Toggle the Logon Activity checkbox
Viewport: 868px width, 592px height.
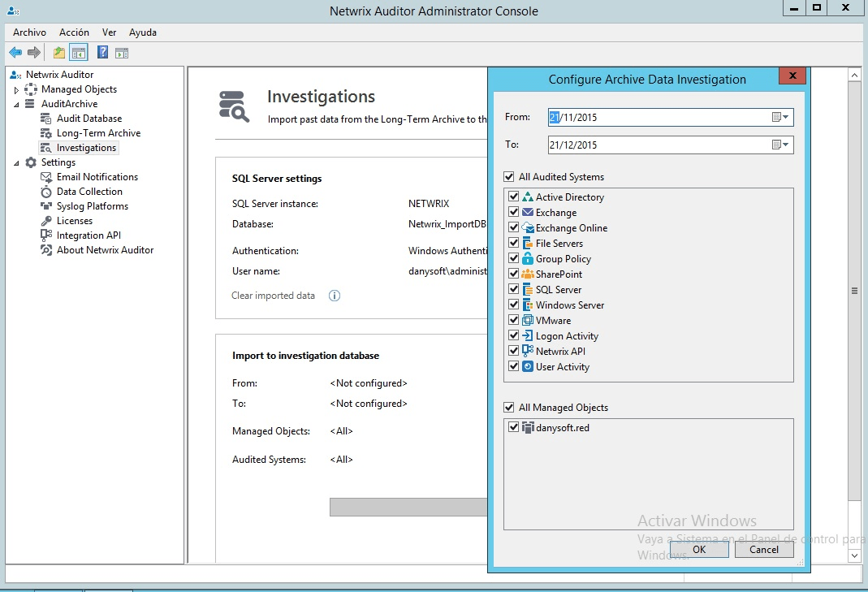coord(514,335)
